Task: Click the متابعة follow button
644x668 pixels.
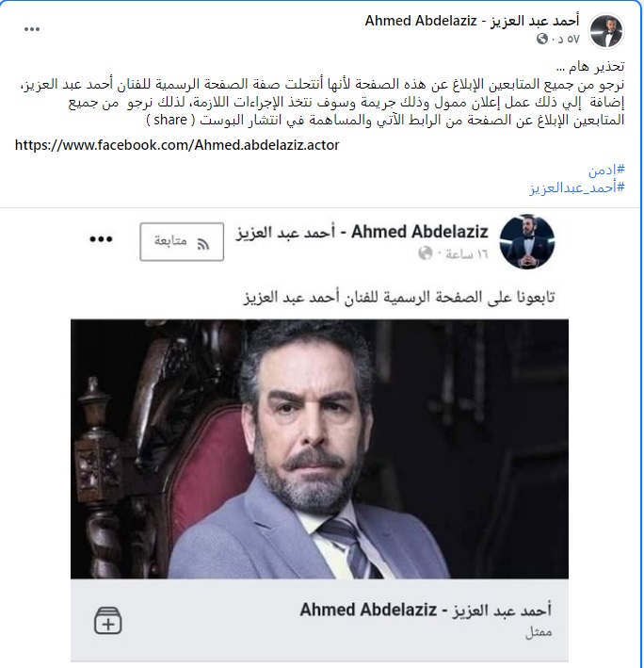Action: (182, 241)
